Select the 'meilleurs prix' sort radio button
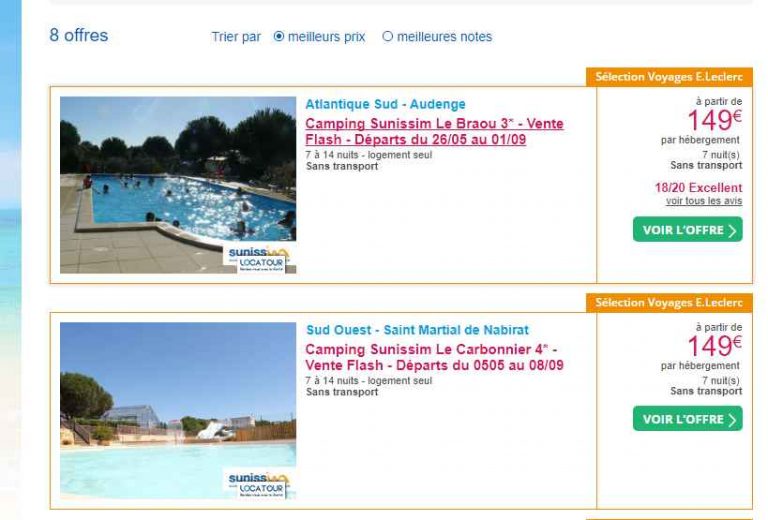The image size is (768, 520). pyautogui.click(x=279, y=37)
